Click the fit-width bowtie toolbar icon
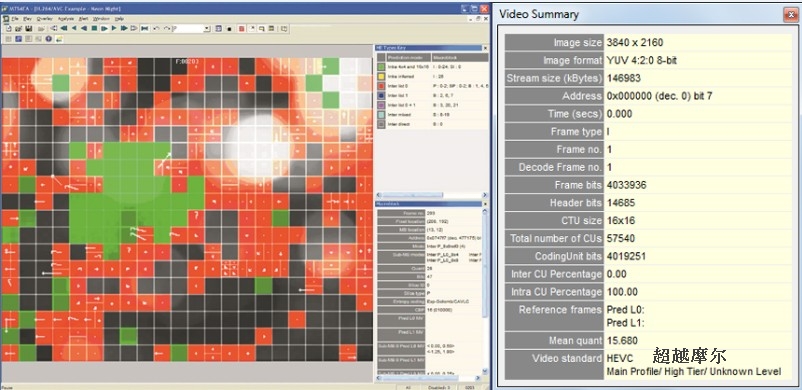Viewport: 802px width, 390px height. pos(145,29)
